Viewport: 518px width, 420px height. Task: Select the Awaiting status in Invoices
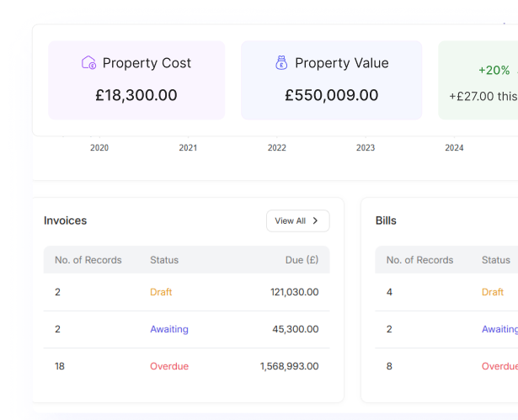pyautogui.click(x=168, y=329)
